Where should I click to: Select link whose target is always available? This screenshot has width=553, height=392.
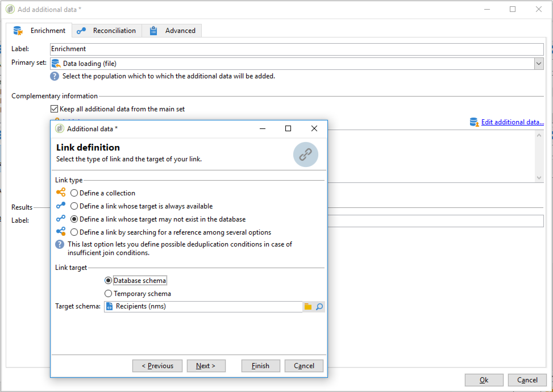tap(74, 206)
